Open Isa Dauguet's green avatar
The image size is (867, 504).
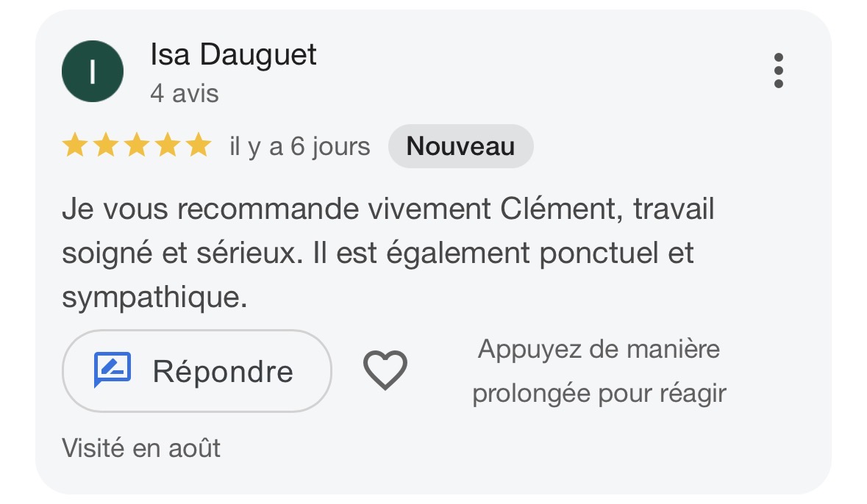pos(93,71)
